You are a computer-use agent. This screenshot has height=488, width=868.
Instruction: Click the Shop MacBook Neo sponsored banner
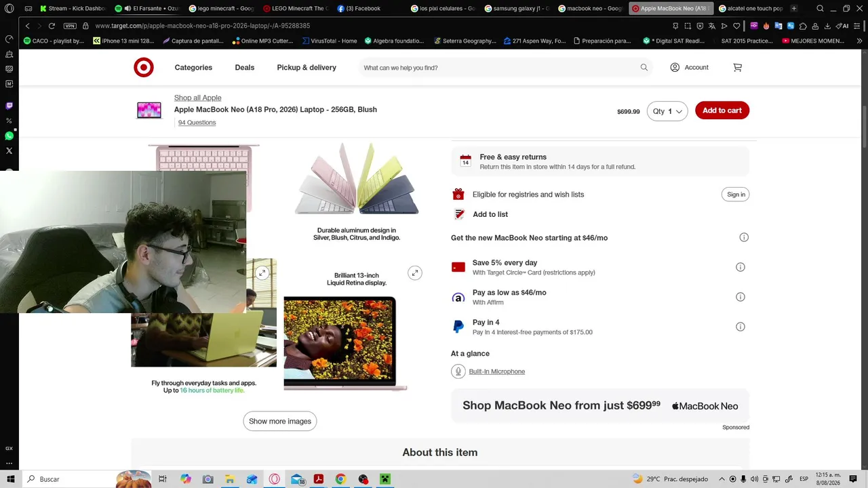tap(600, 405)
